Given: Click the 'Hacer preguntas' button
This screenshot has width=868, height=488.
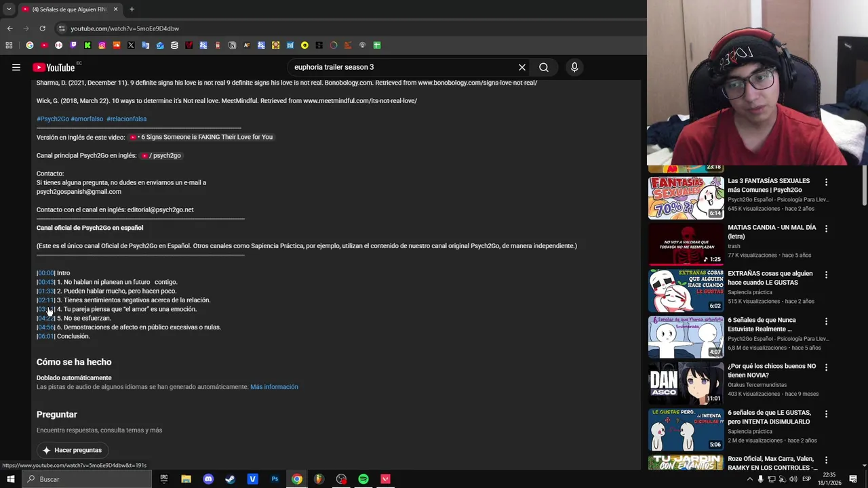Looking at the screenshot, I should coord(73,450).
